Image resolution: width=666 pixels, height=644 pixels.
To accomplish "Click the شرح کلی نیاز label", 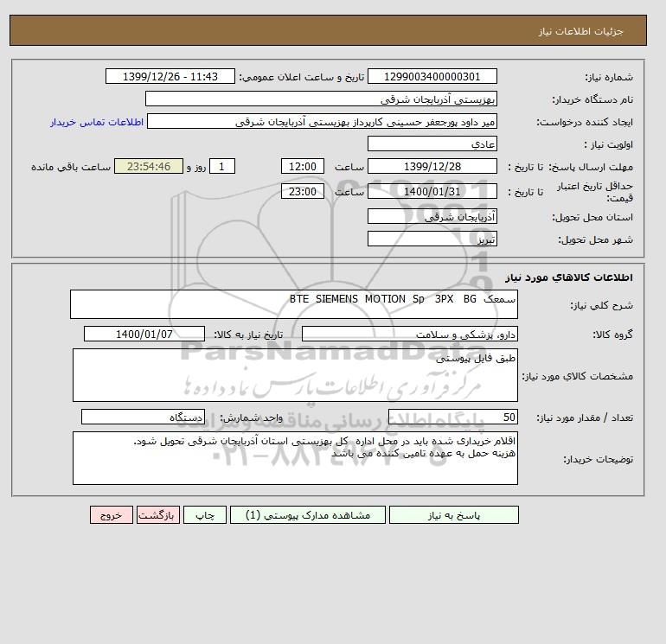I will 601,305.
